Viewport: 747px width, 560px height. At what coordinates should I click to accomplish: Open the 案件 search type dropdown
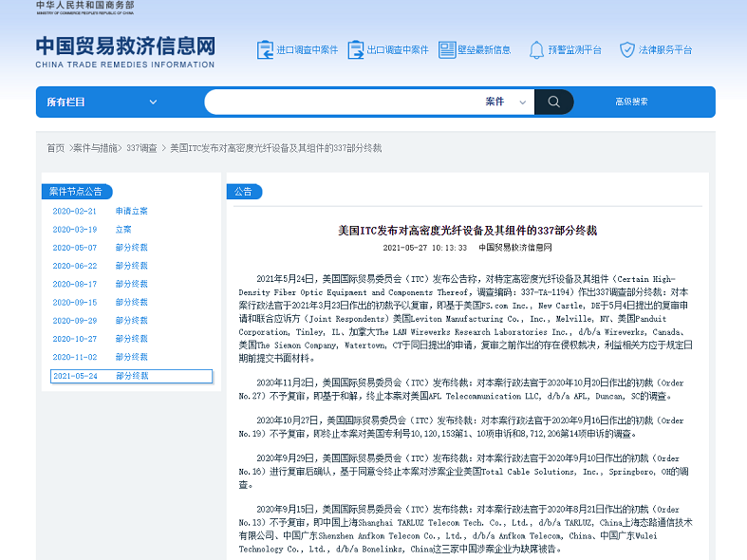[x=506, y=102]
